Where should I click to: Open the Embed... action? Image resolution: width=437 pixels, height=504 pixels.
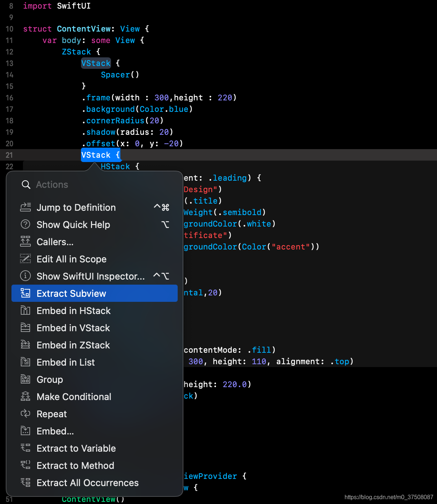tap(95, 431)
